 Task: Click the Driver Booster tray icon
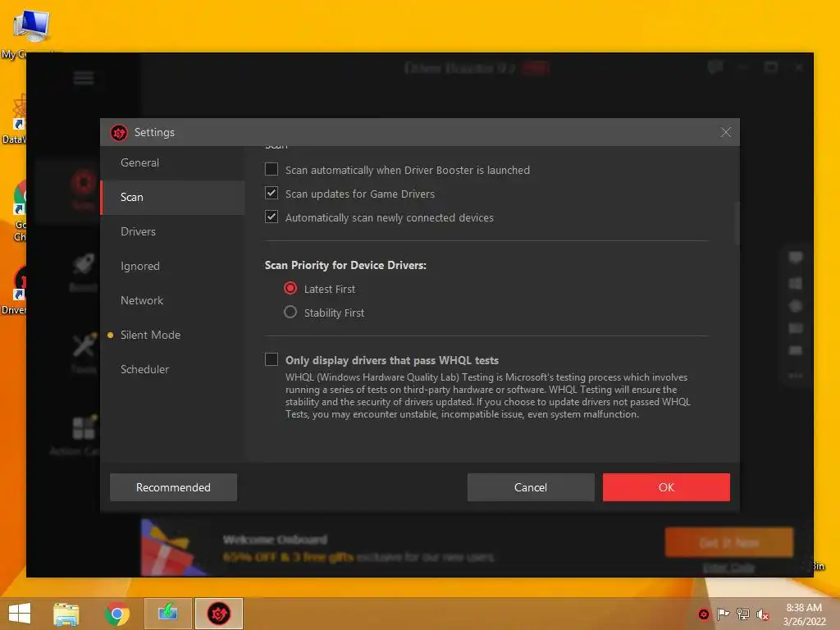click(x=703, y=614)
